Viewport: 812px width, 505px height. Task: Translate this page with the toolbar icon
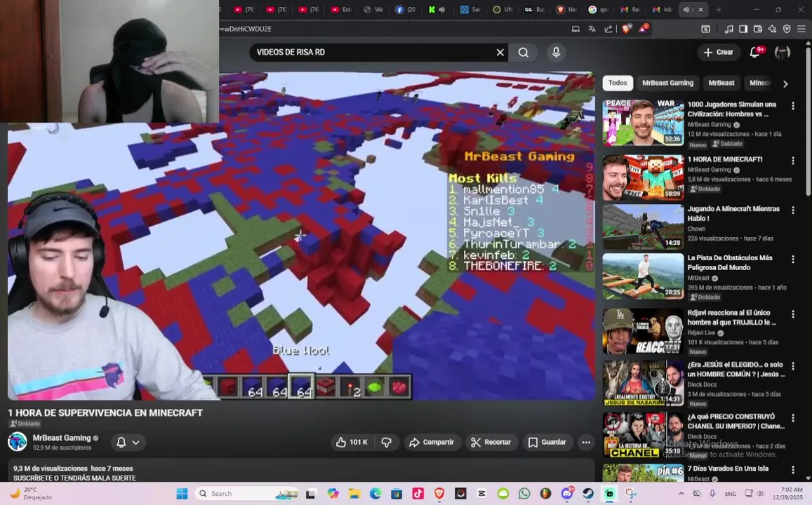[x=592, y=29]
